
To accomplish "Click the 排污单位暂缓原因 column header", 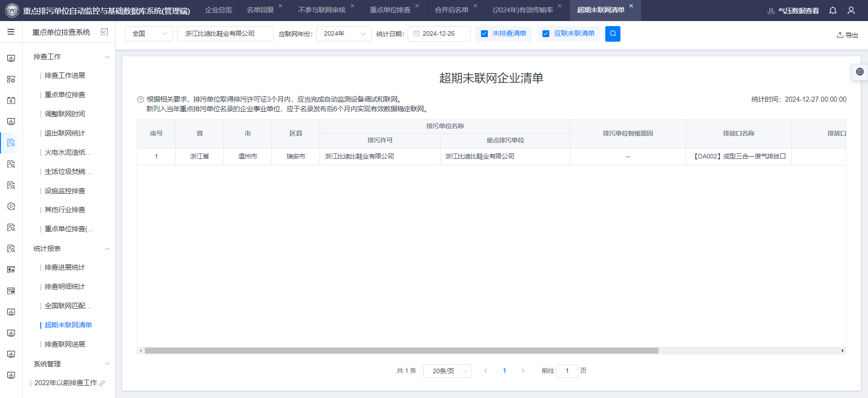I will click(628, 134).
